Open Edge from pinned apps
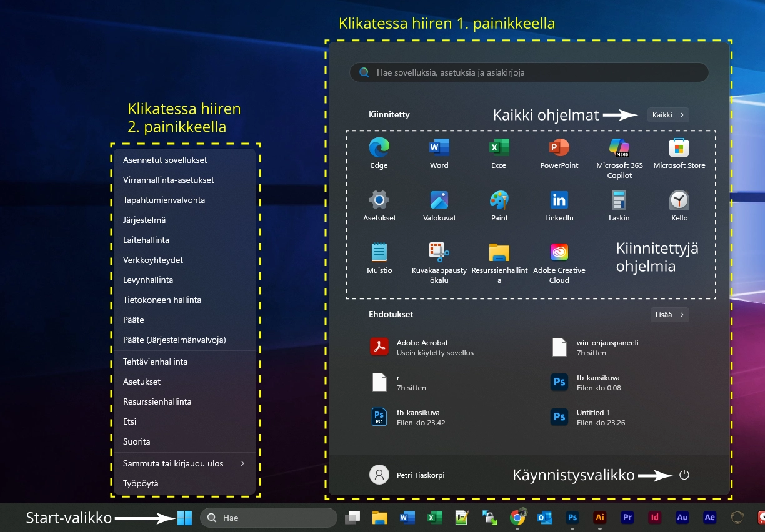 379,149
